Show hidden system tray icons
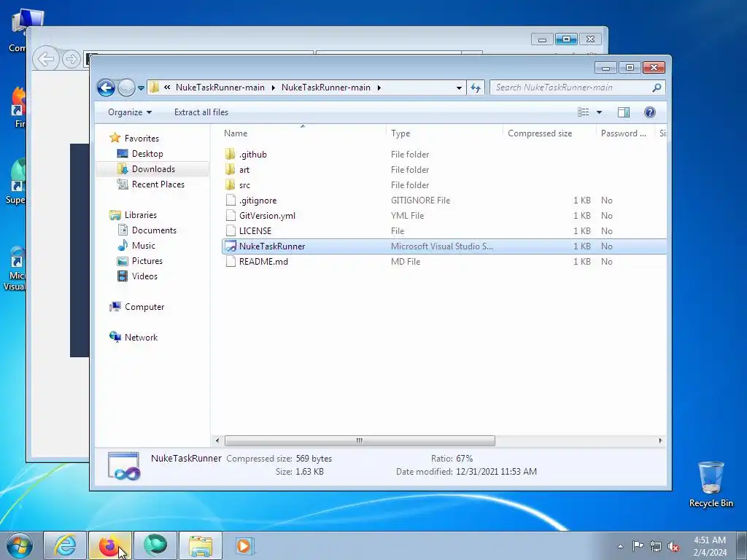This screenshot has width=747, height=560. click(x=620, y=546)
